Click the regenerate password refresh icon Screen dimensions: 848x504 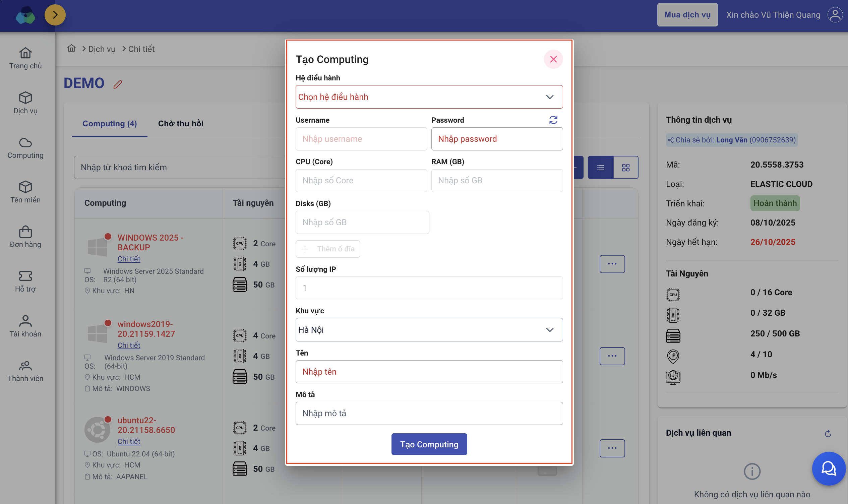553,120
